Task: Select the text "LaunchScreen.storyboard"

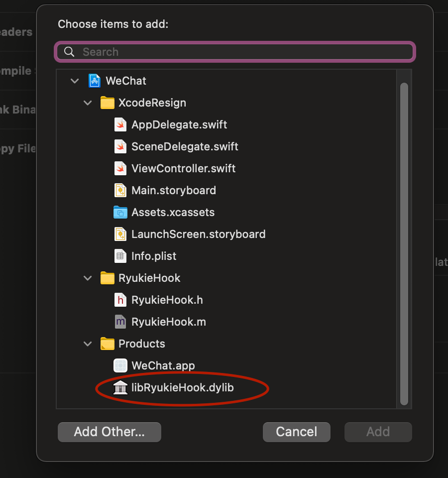Action: (x=199, y=235)
